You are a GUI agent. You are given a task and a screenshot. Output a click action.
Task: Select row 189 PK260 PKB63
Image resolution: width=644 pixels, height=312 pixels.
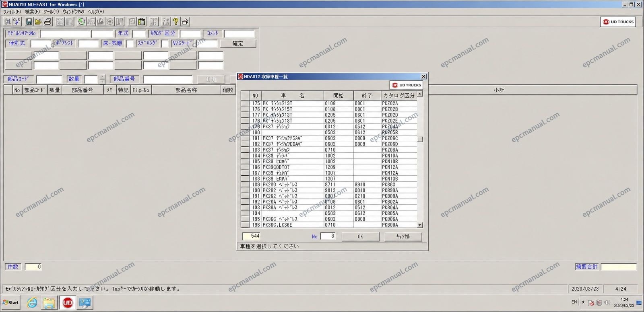[x=329, y=185]
